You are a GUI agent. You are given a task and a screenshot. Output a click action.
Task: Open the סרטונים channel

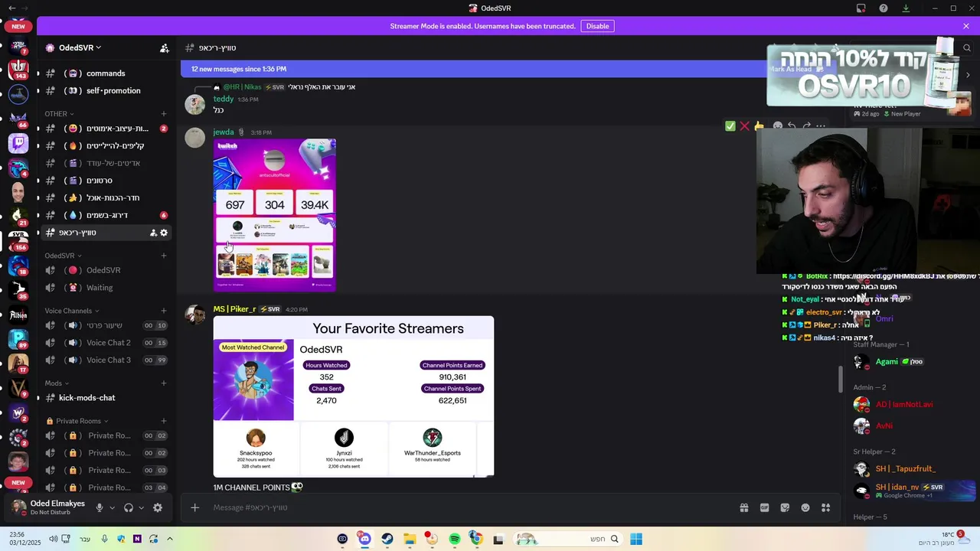(x=106, y=181)
